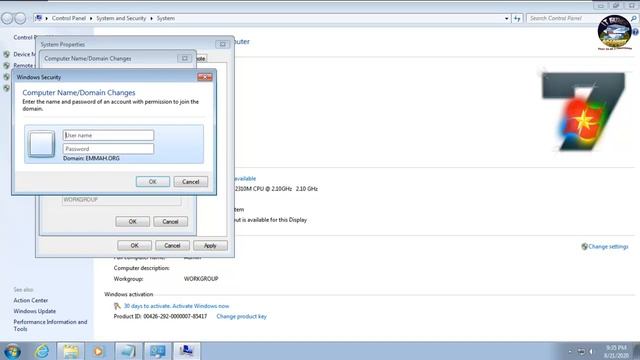640x360 pixels.
Task: Click Cancel in Computer Name/Domain Changes dialog
Action: click(x=170, y=222)
